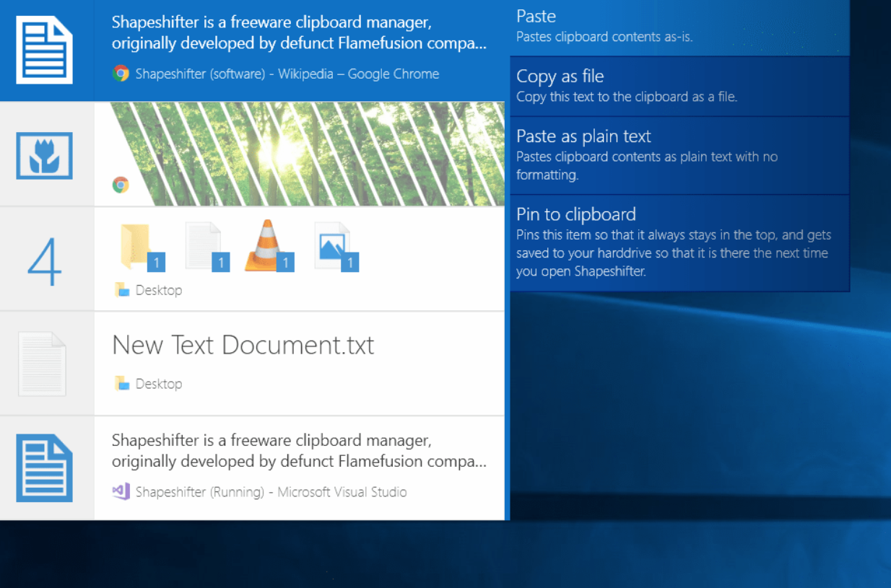Choose Pin to clipboard action
The width and height of the screenshot is (891, 588).
tap(679, 244)
